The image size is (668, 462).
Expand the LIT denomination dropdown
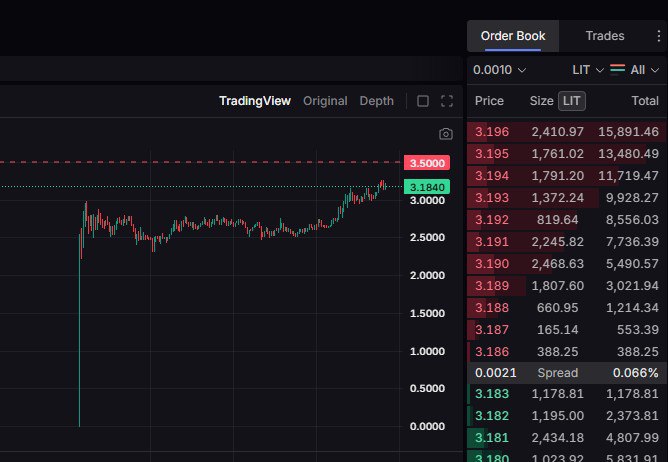tap(588, 70)
